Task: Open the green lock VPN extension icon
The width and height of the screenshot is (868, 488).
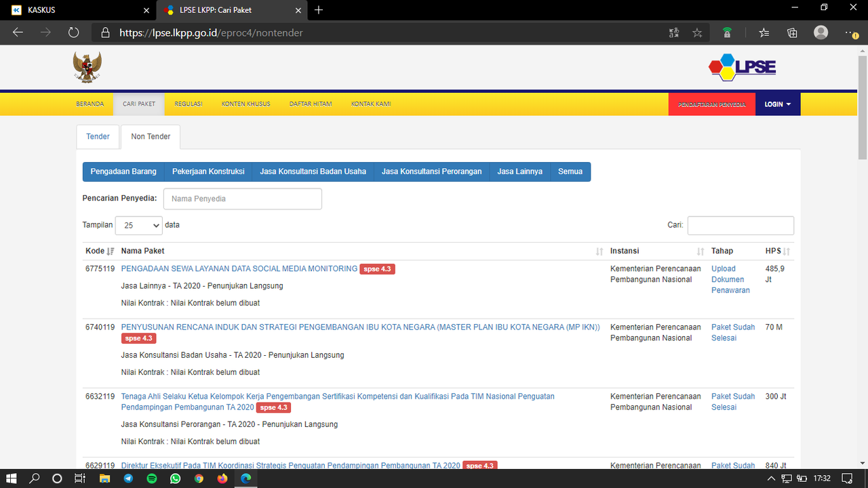Action: click(727, 32)
